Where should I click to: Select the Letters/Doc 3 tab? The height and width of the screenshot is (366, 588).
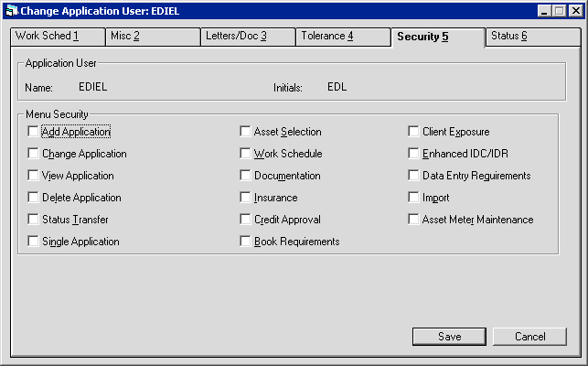pos(248,37)
